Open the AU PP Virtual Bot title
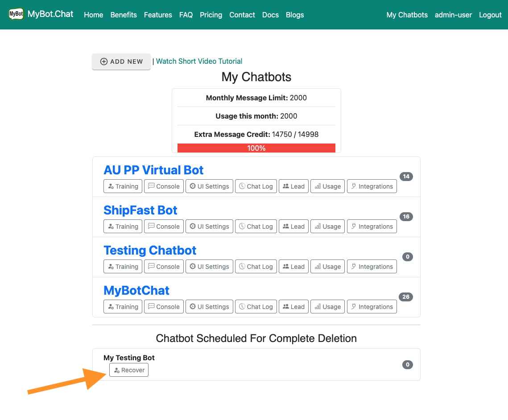This screenshot has height=420, width=508. (x=153, y=170)
